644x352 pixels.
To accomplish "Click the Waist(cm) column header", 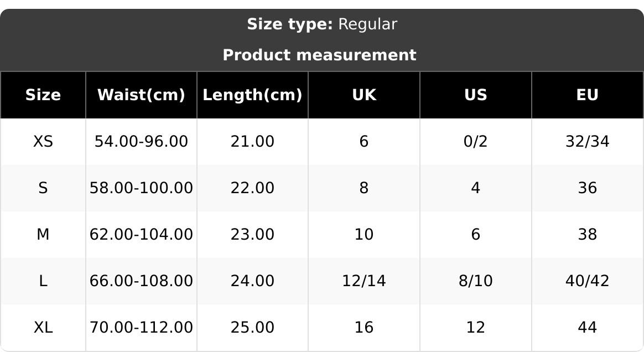I will click(x=141, y=95).
